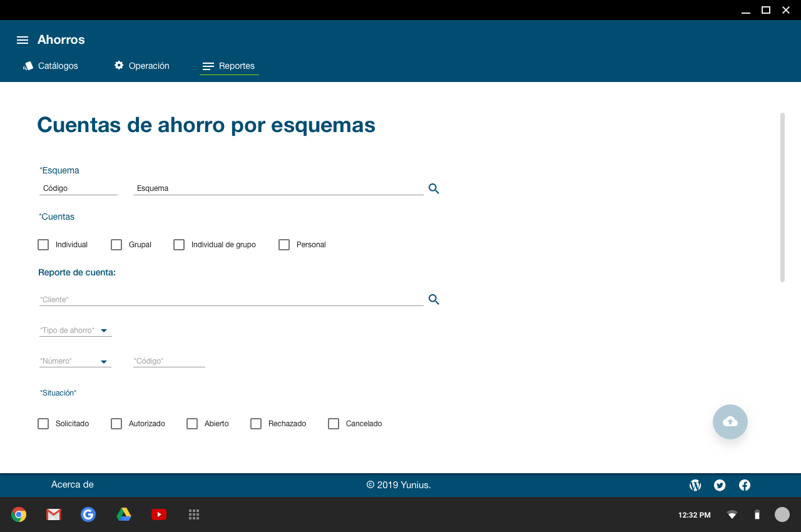The image size is (801, 532).
Task: Click the Esquema name input field
Action: (278, 188)
